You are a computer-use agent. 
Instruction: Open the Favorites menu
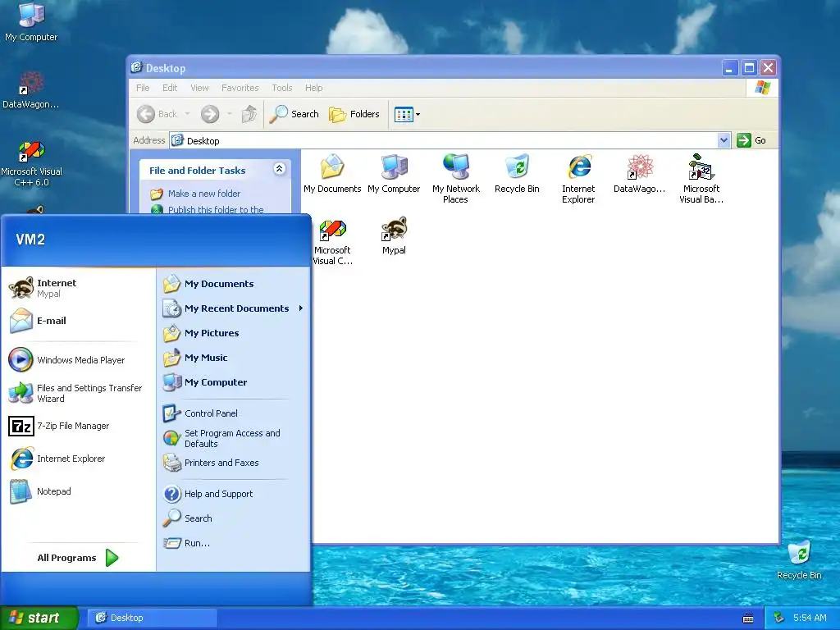click(240, 88)
